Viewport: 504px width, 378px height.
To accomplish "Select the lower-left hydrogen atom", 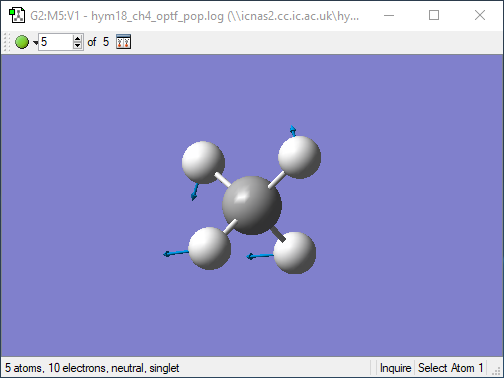I will pyautogui.click(x=209, y=248).
